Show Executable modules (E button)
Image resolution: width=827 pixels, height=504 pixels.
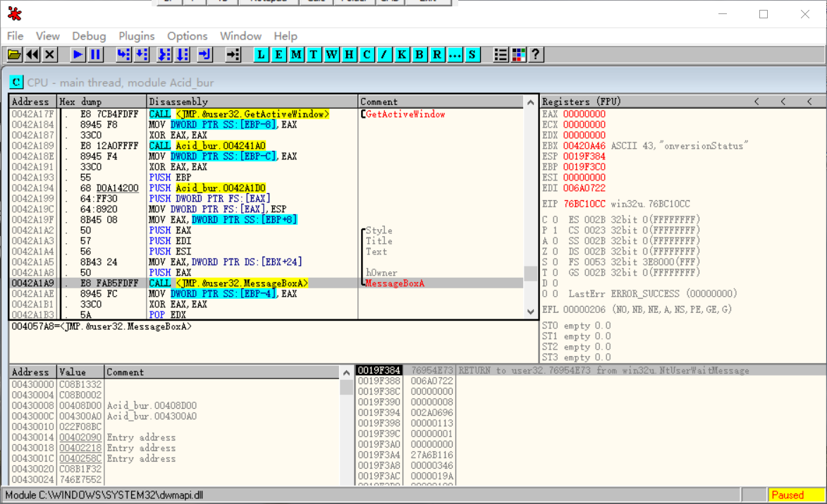pos(279,54)
